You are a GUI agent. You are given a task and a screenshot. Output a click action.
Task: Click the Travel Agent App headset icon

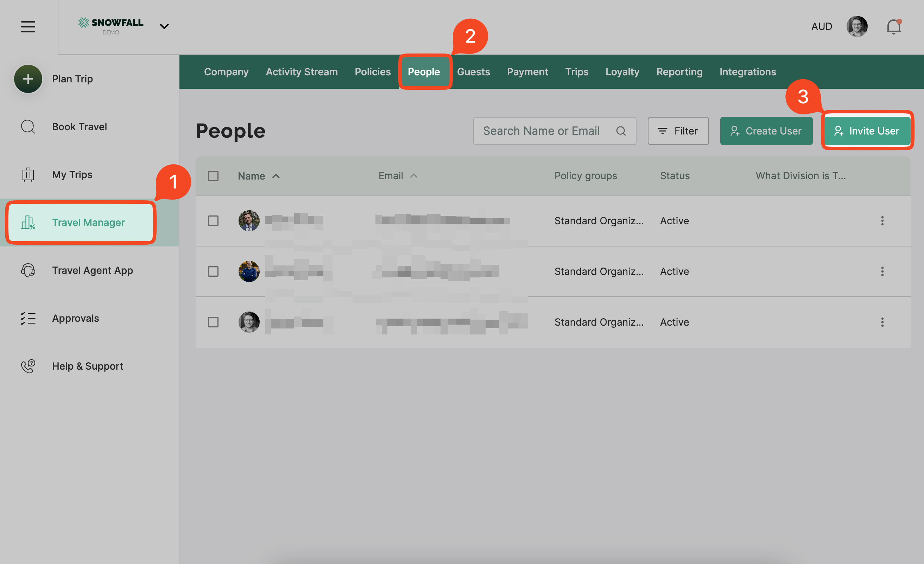(28, 270)
